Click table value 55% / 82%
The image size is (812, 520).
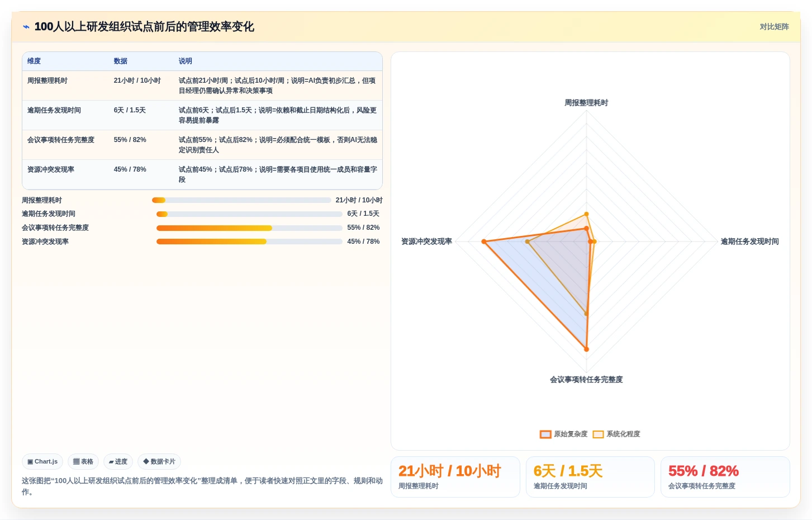(x=130, y=140)
